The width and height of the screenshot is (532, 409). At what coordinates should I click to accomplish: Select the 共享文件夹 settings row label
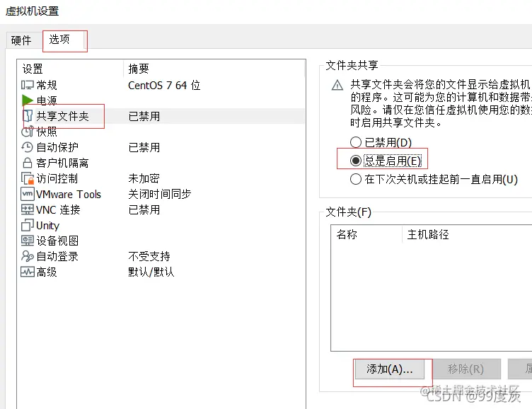pyautogui.click(x=62, y=116)
